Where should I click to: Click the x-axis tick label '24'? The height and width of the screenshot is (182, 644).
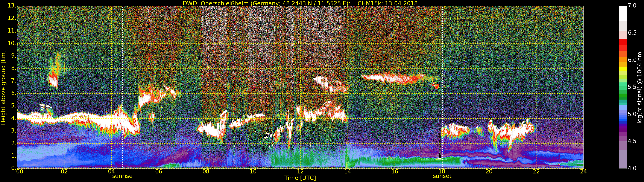[583, 172]
